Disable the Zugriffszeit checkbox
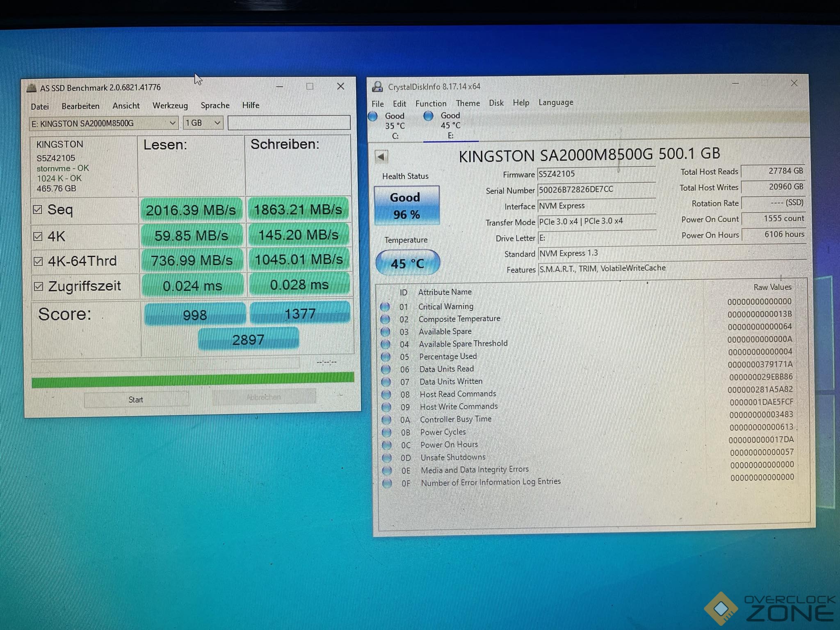Screen dimensions: 840x630 coord(39,286)
